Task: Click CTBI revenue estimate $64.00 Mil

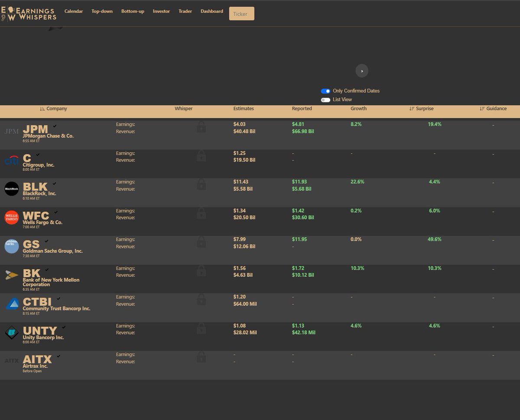Action: [245, 304]
